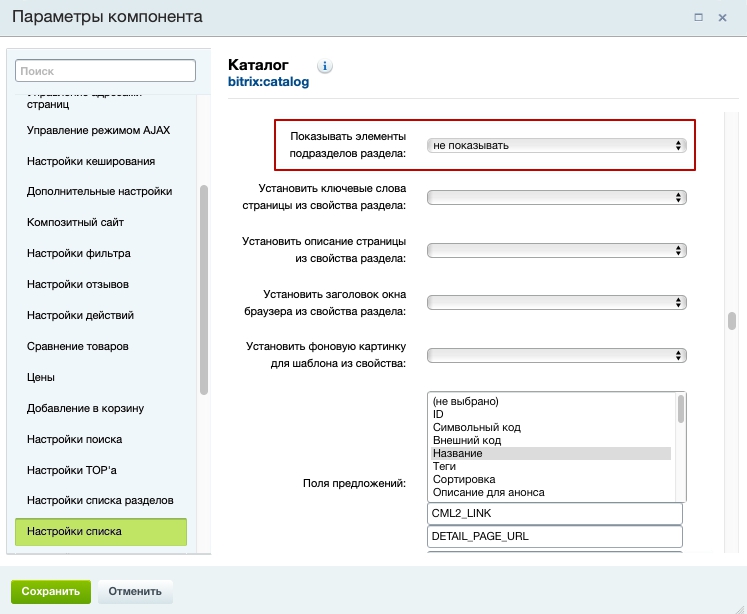Open the фоновую картинку property dropdown

tap(557, 355)
